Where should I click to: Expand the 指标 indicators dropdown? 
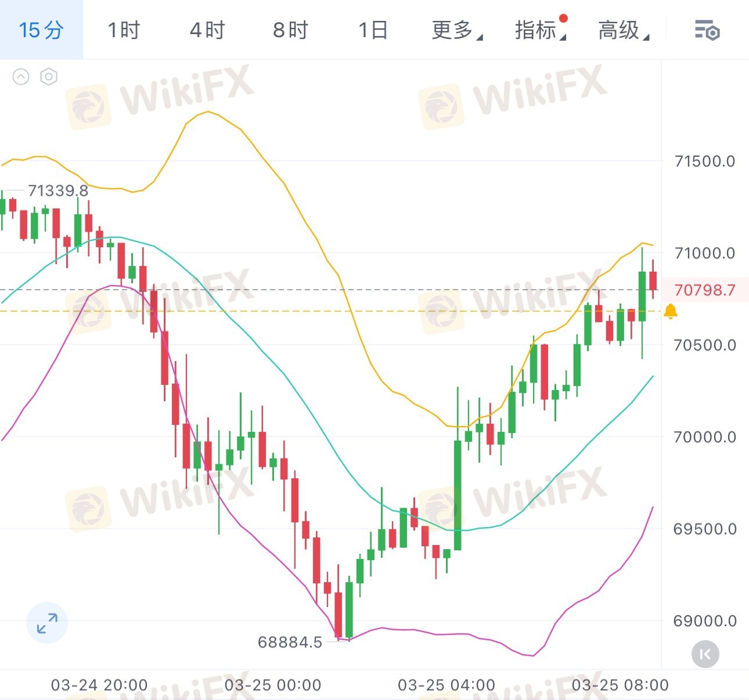(539, 30)
